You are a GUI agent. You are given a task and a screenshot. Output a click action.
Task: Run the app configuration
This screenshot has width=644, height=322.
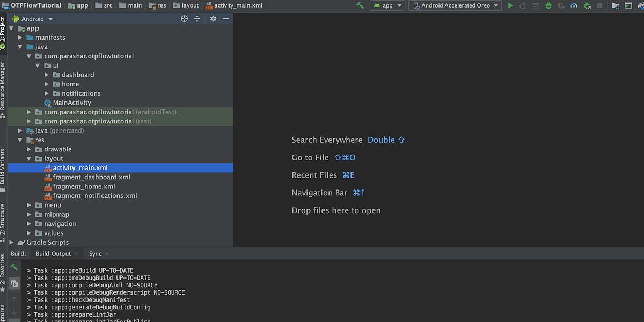[510, 5]
